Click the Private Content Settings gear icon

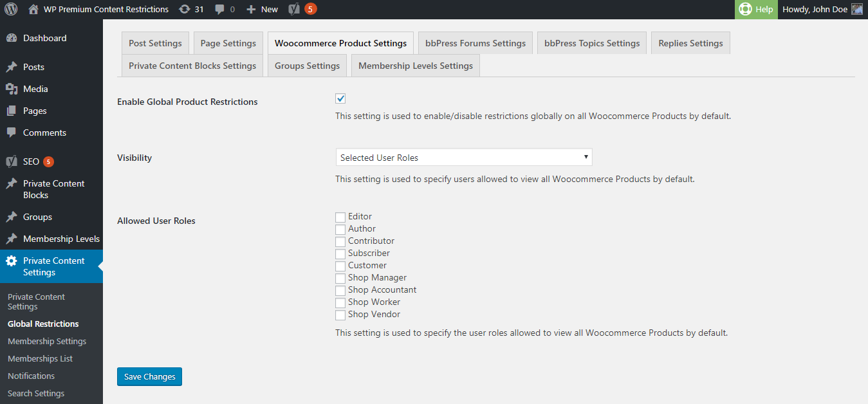(12, 261)
